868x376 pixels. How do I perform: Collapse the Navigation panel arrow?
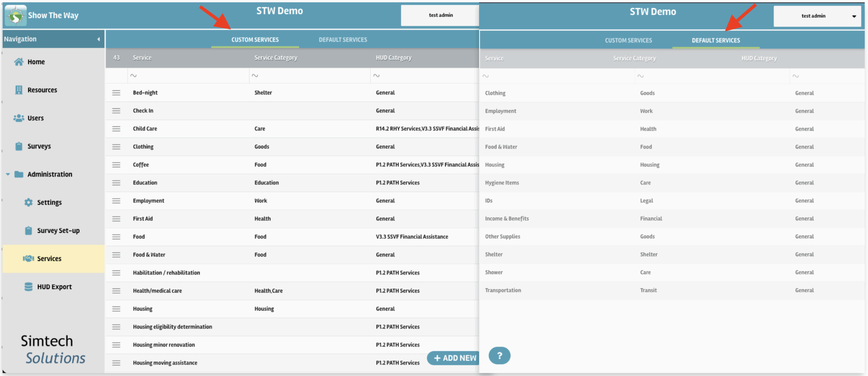98,39
